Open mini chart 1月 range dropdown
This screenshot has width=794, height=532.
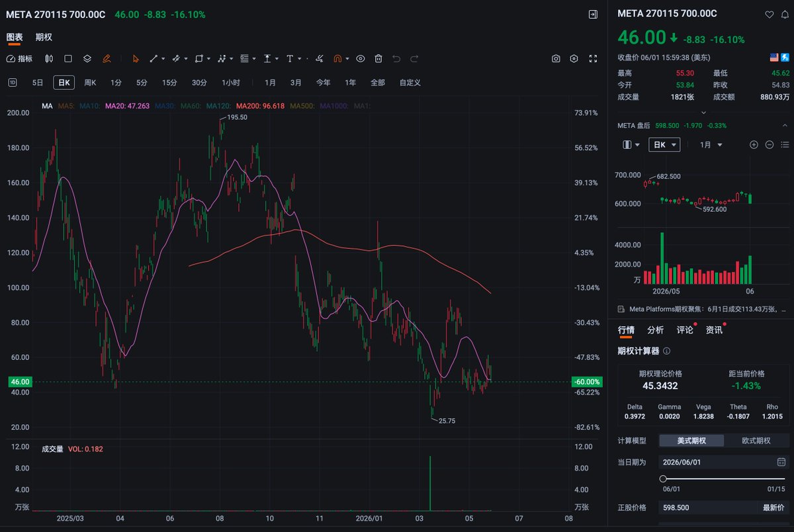[711, 144]
